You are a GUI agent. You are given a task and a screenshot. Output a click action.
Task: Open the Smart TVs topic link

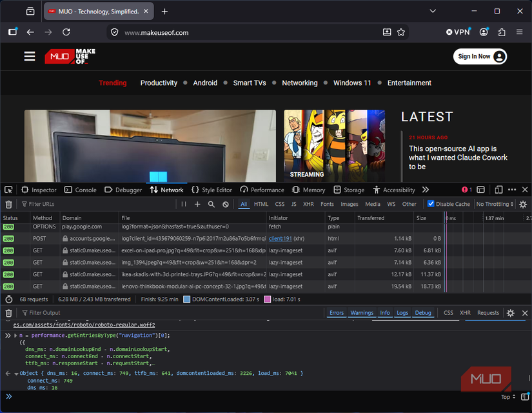250,83
